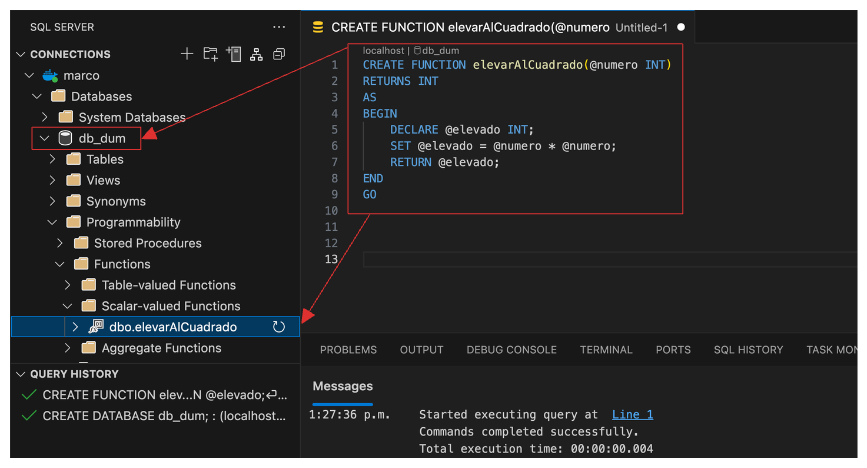The height and width of the screenshot is (468, 867).
Task: Switch to the Output panel tab
Action: pos(421,350)
